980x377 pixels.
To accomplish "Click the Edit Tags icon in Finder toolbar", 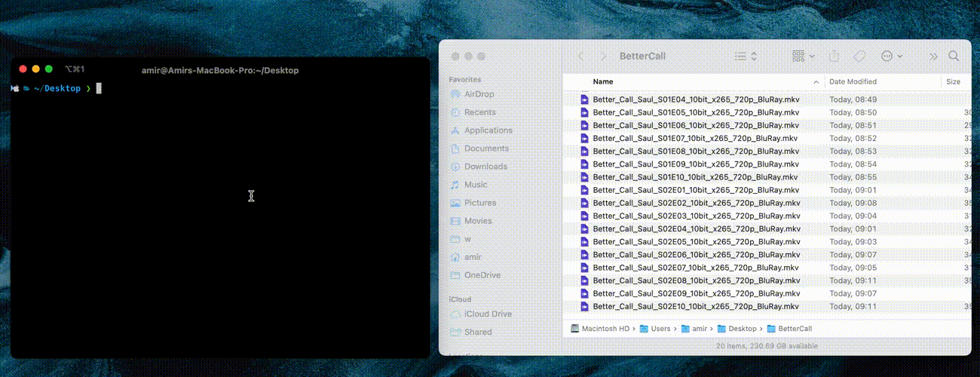I will tap(859, 57).
